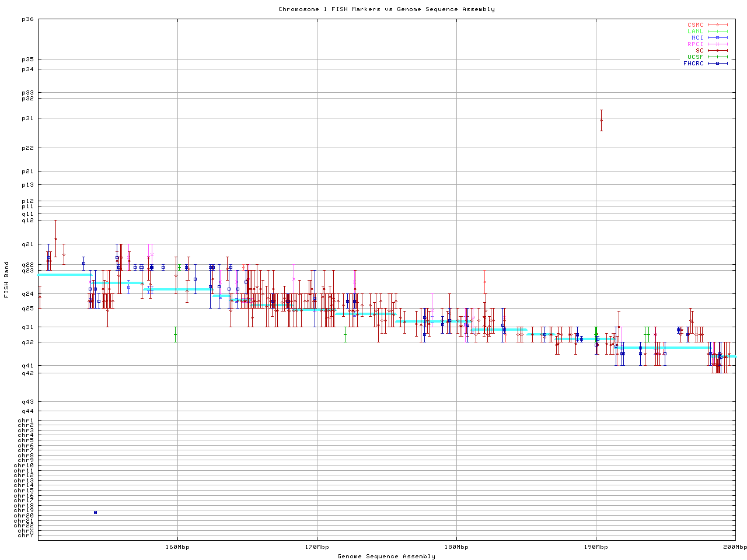Select the q44 band label on y-axis

pos(27,411)
